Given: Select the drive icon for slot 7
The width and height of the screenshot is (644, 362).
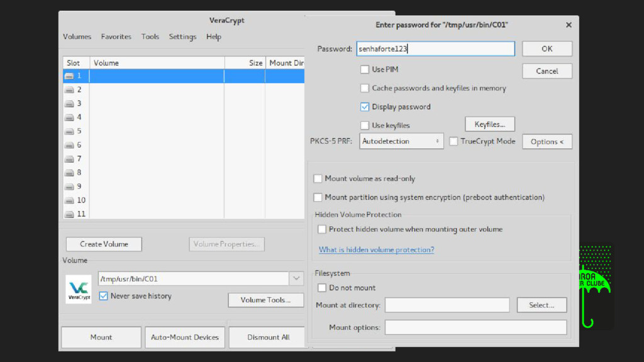Looking at the screenshot, I should coord(69,159).
